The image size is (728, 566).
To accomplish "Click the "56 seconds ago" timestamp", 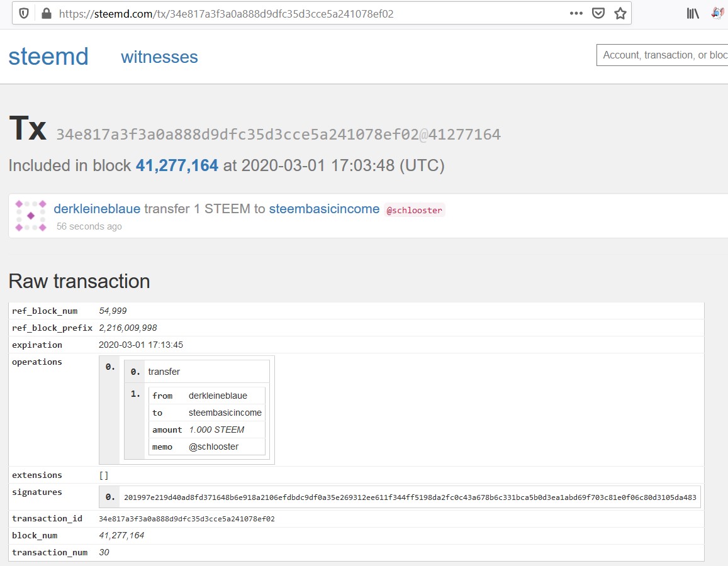I will click(x=89, y=226).
